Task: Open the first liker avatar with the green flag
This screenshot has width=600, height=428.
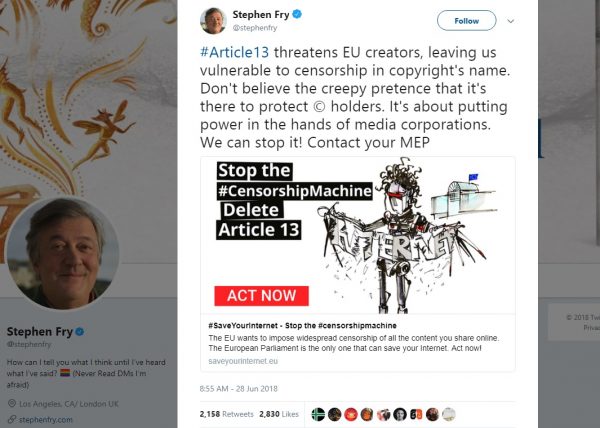Action: 318,413
